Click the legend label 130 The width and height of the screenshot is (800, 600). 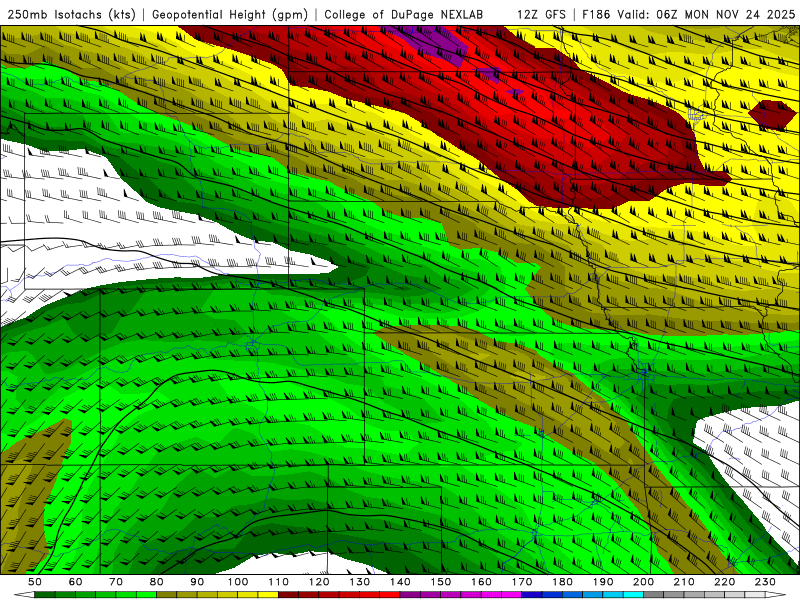360,582
